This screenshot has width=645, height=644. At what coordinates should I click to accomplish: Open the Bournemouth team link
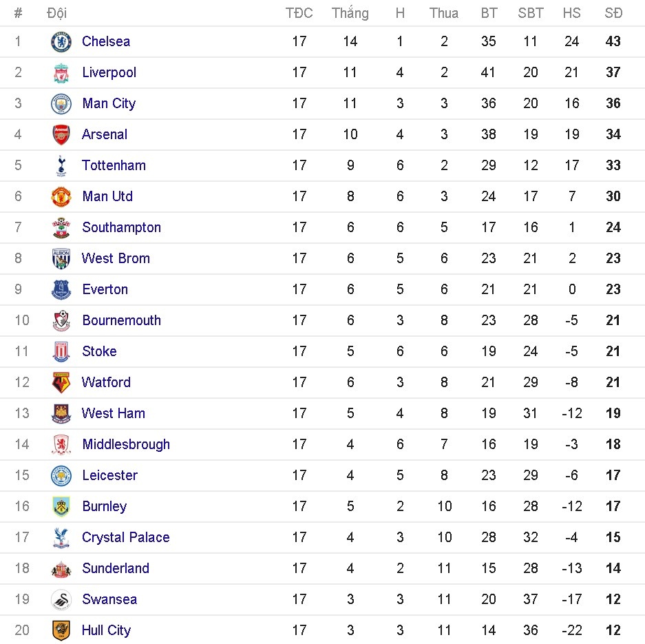coord(121,320)
